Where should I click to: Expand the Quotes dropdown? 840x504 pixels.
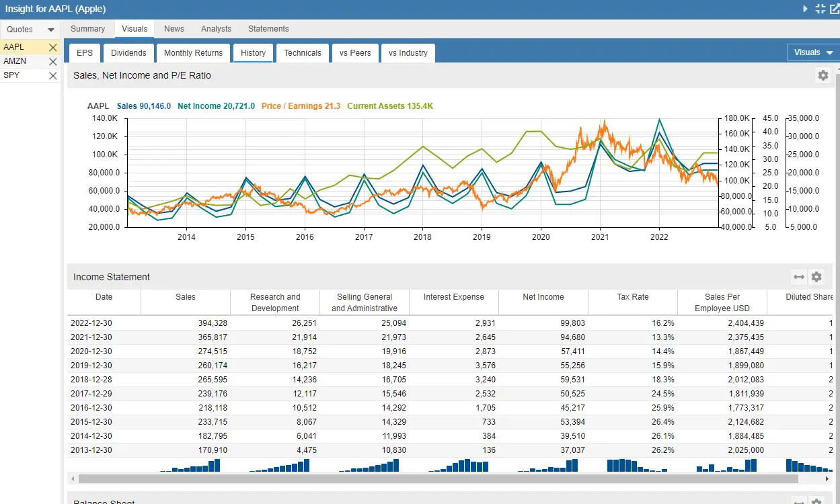51,30
